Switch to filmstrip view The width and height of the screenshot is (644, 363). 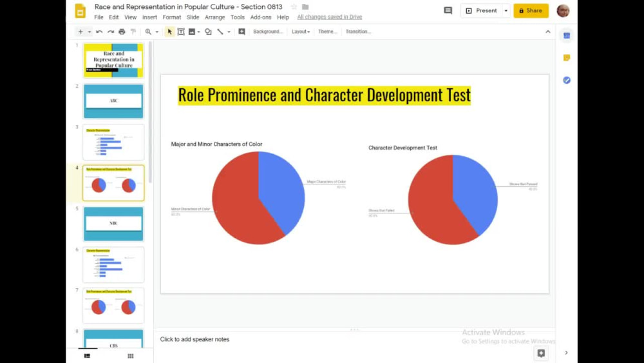(x=87, y=356)
